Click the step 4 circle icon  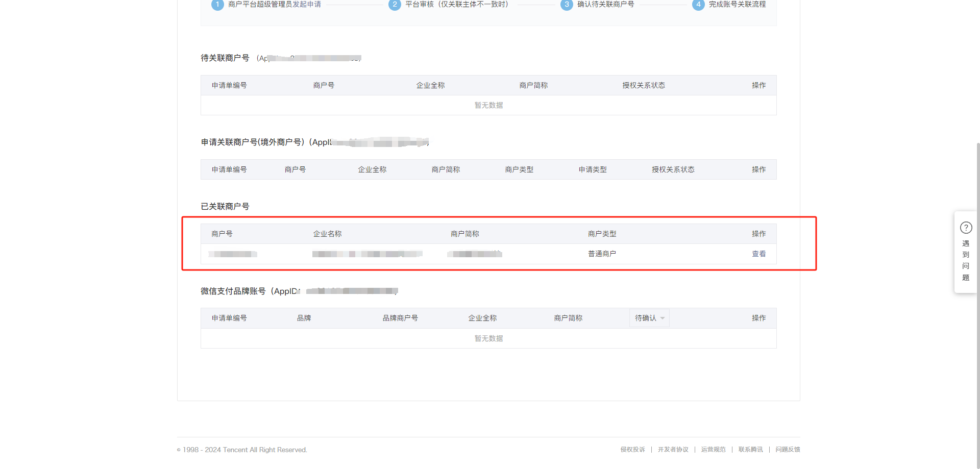(x=698, y=4)
